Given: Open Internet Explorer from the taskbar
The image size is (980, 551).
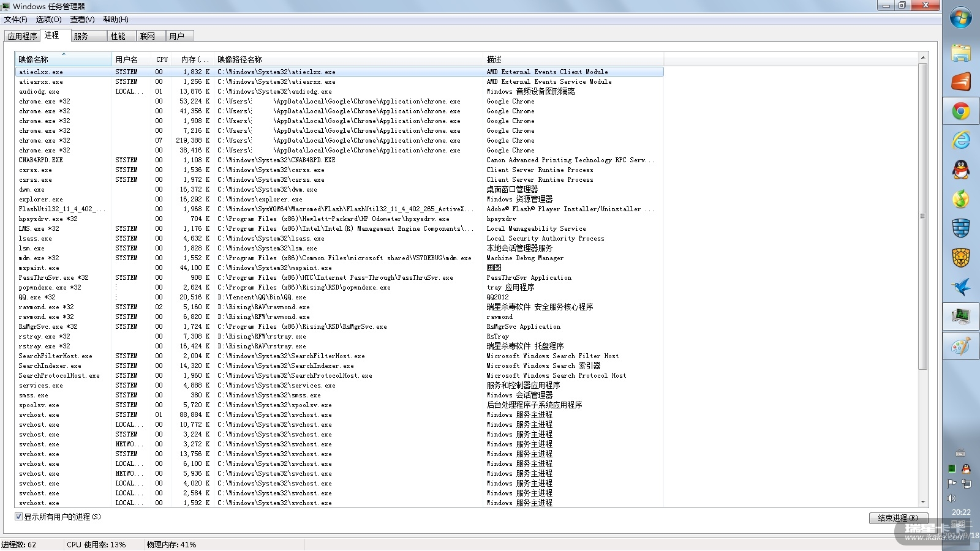Looking at the screenshot, I should click(x=960, y=140).
